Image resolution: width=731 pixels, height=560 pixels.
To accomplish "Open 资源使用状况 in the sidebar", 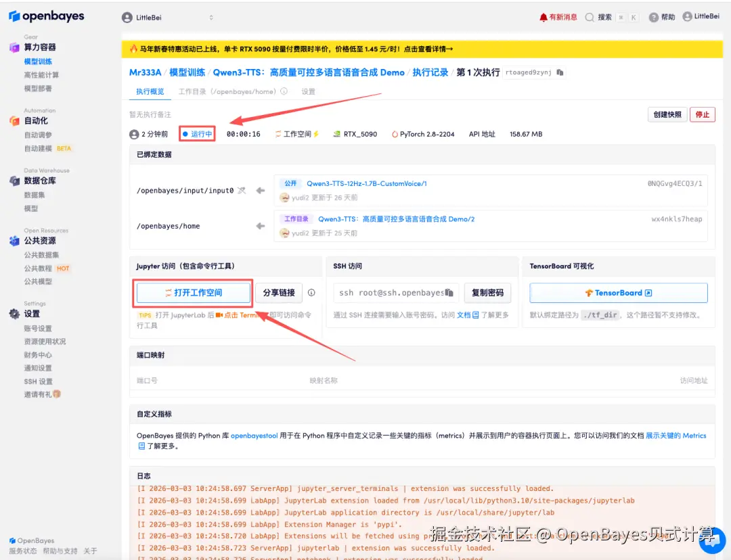I will (x=45, y=342).
